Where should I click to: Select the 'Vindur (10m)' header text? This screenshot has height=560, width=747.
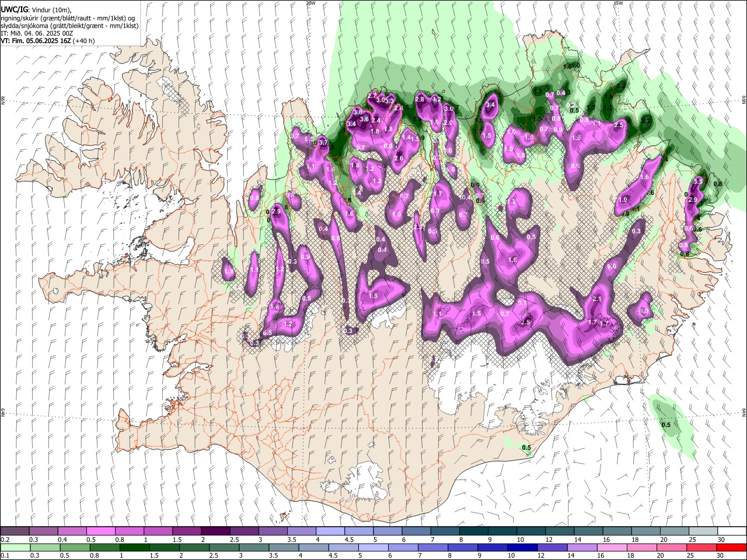click(x=50, y=10)
